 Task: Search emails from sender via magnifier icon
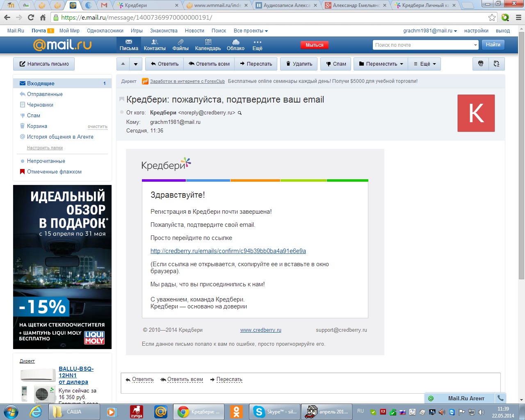(x=240, y=113)
